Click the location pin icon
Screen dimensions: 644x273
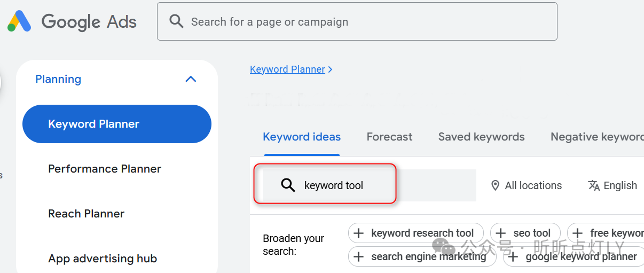click(496, 185)
